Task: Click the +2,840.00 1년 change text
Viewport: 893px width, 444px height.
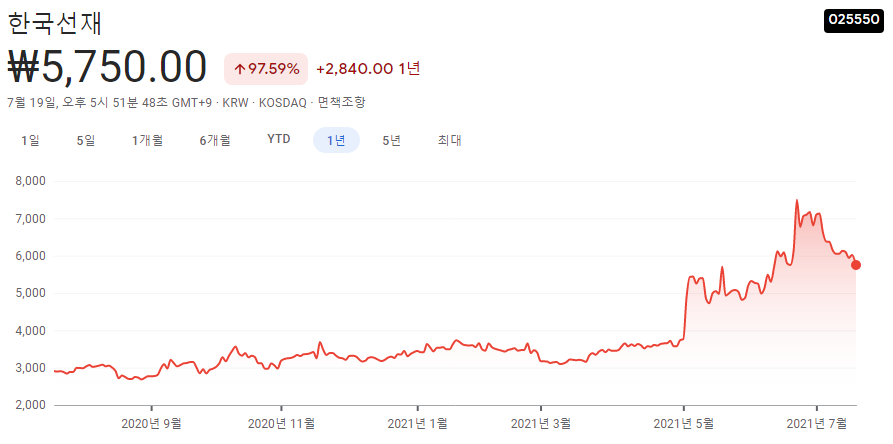Action: click(x=368, y=69)
